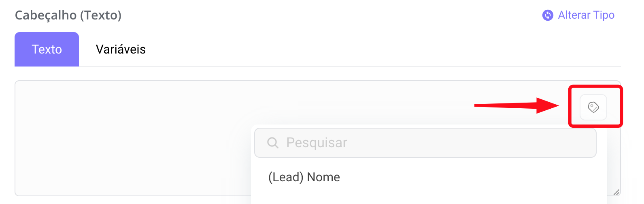Click the circular swap icon beside Alterar Tipo
Screen dimensions: 644x204
point(548,15)
